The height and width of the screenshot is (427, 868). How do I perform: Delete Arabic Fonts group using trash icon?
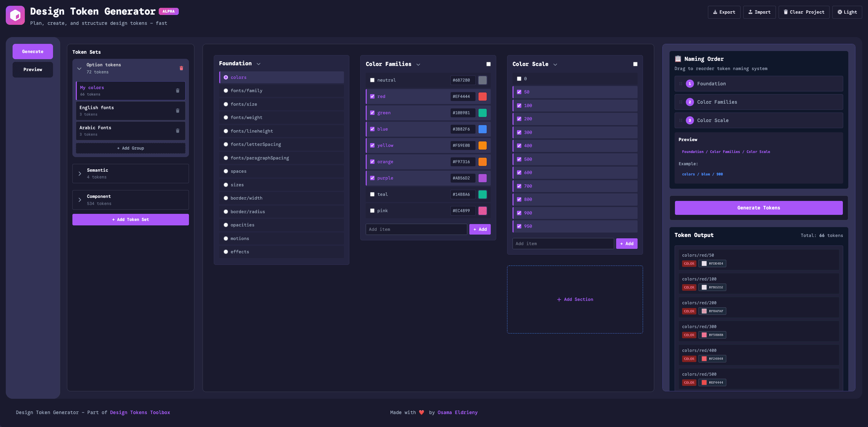click(177, 131)
